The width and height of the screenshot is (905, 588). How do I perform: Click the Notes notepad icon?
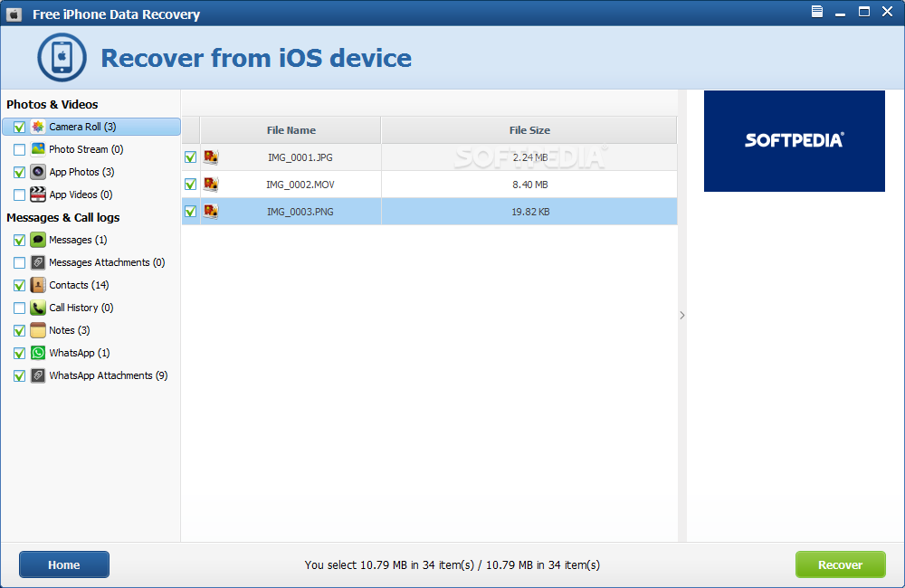pos(38,330)
